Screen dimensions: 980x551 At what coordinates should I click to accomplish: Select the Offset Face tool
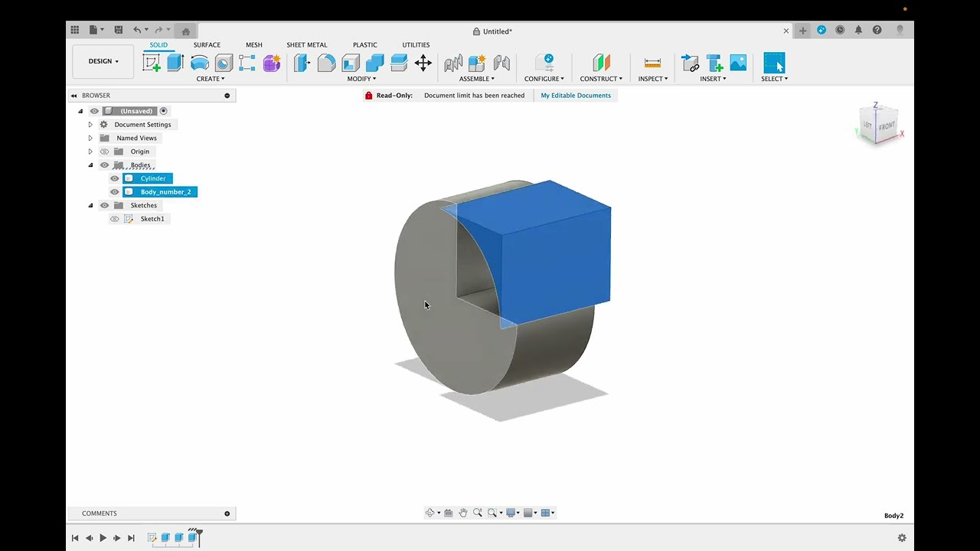(399, 63)
